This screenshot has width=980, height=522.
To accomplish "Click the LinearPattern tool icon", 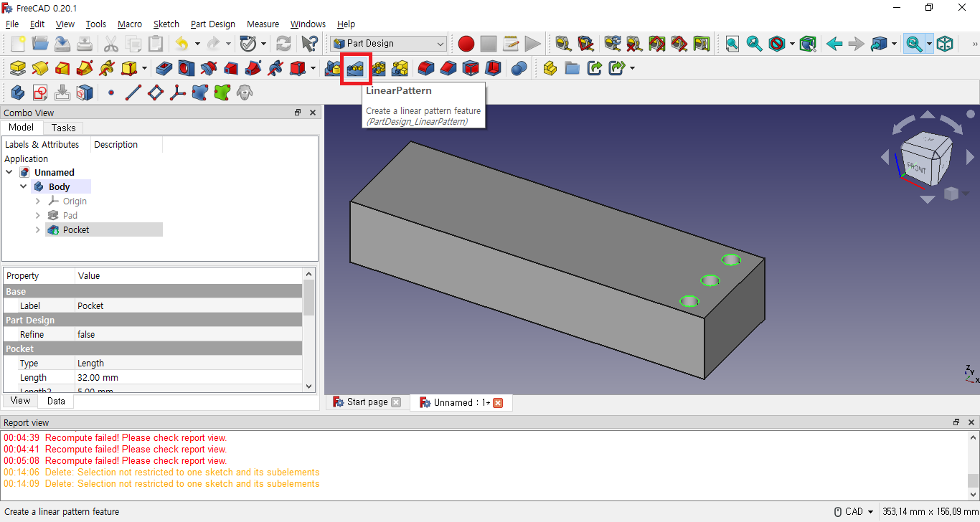I will tap(356, 69).
